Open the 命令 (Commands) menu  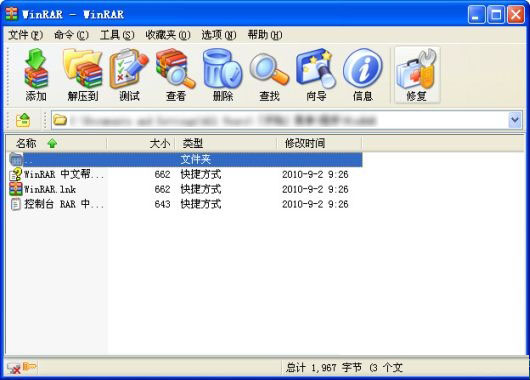tap(71, 35)
